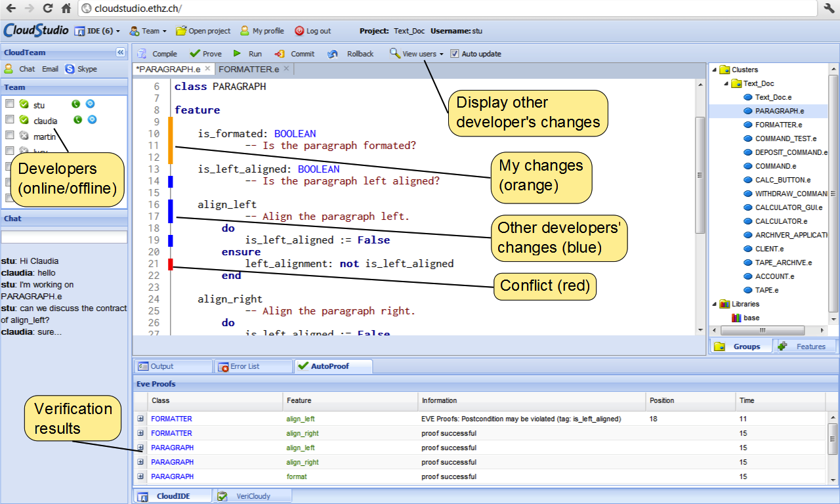The height and width of the screenshot is (504, 840).
Task: Toggle the Auto update checkbox
Action: [455, 54]
